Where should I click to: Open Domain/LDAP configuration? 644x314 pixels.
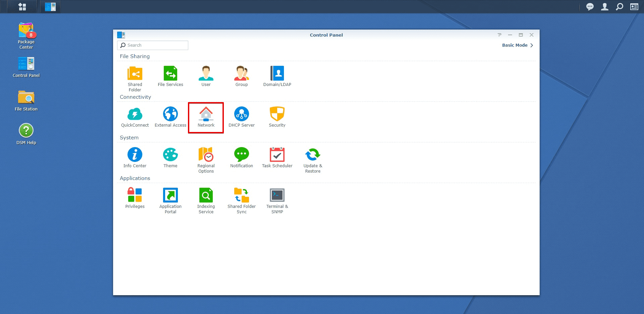pos(277,74)
